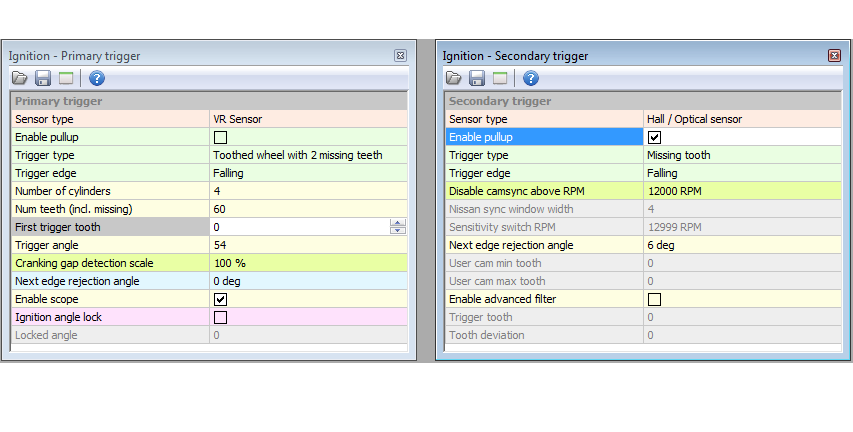Image resolution: width=853 pixels, height=432 pixels.
Task: Click the First trigger tooth value field
Action: [x=298, y=227]
